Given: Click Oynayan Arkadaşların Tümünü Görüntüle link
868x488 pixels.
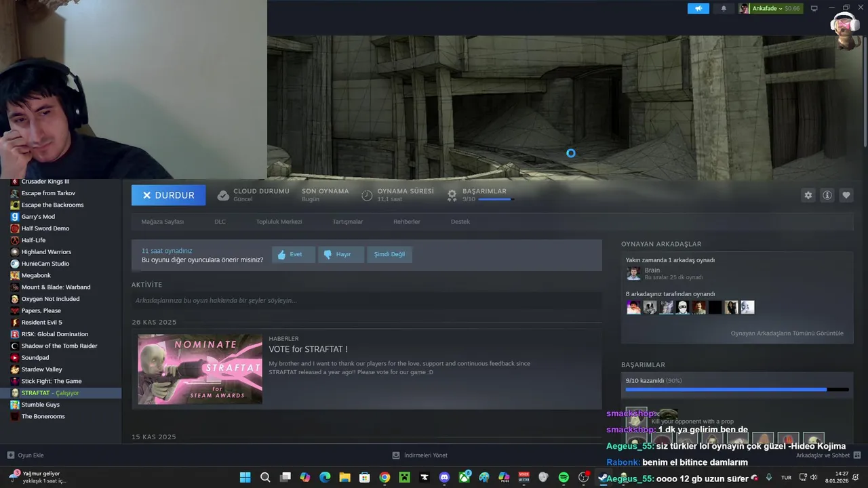Looking at the screenshot, I should [x=787, y=333].
